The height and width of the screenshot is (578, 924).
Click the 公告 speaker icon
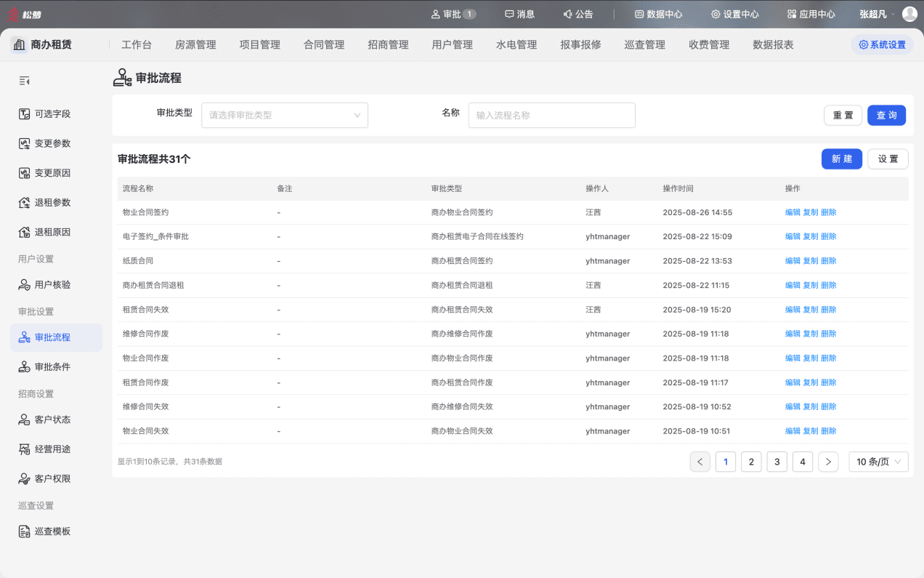pos(567,14)
